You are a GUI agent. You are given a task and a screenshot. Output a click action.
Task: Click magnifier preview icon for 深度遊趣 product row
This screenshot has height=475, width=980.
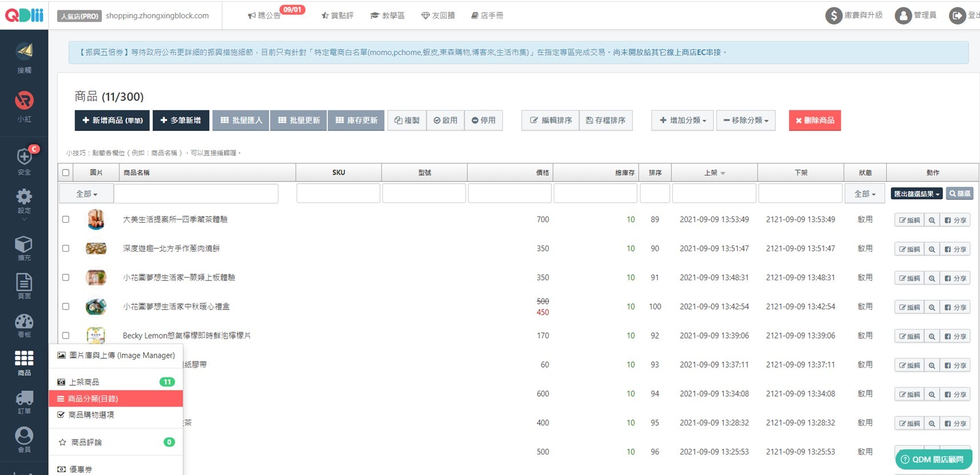click(x=932, y=249)
